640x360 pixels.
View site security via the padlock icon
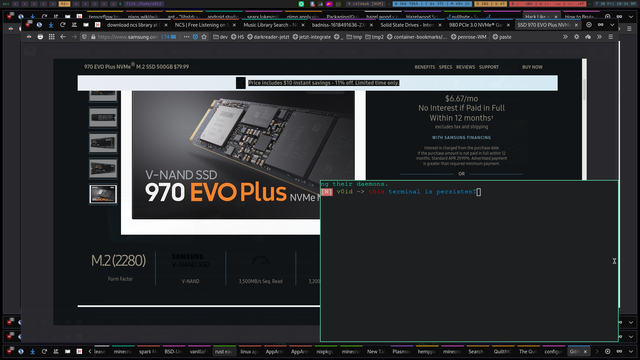(93, 37)
